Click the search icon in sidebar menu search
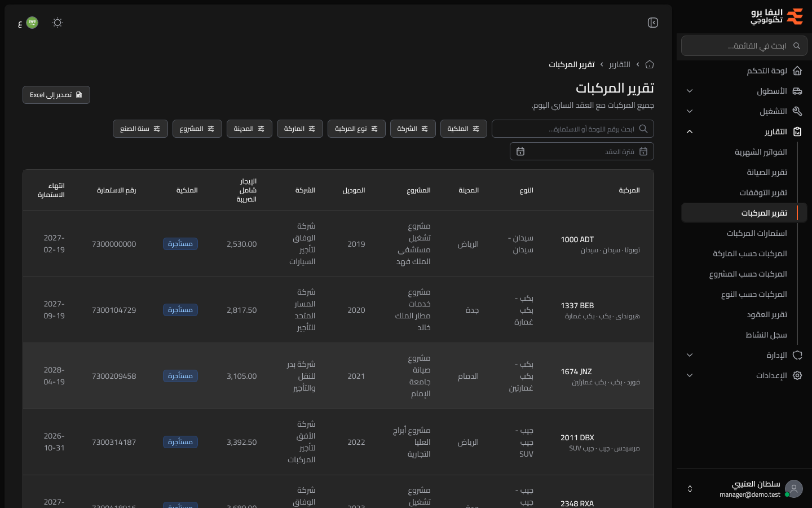The height and width of the screenshot is (508, 812). 797,46
